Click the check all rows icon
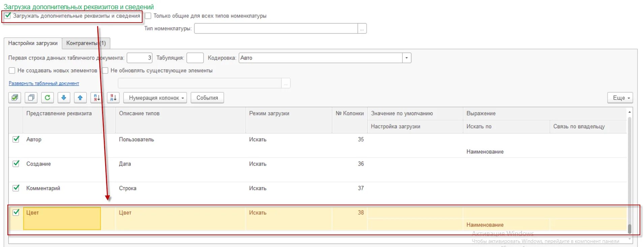Viewport: 644px width, 247px height. 15,98
